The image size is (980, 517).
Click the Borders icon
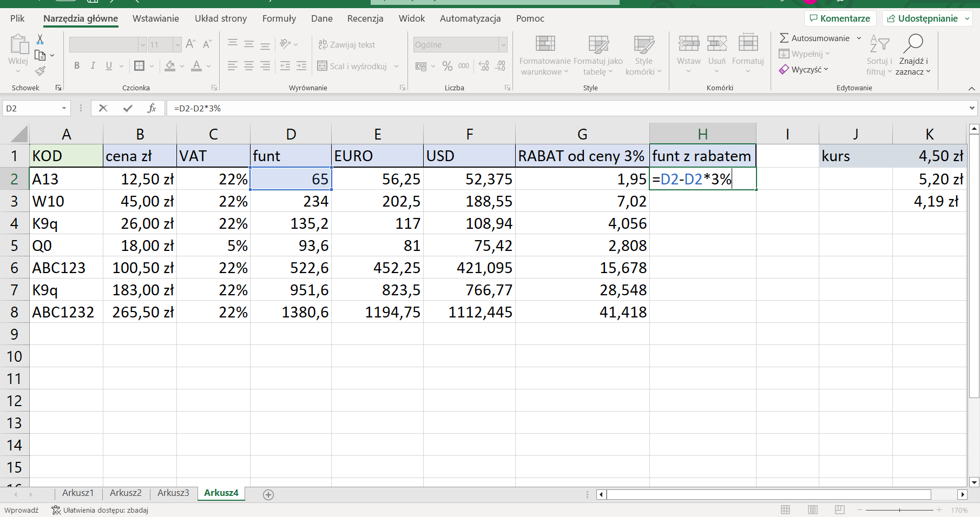point(139,66)
